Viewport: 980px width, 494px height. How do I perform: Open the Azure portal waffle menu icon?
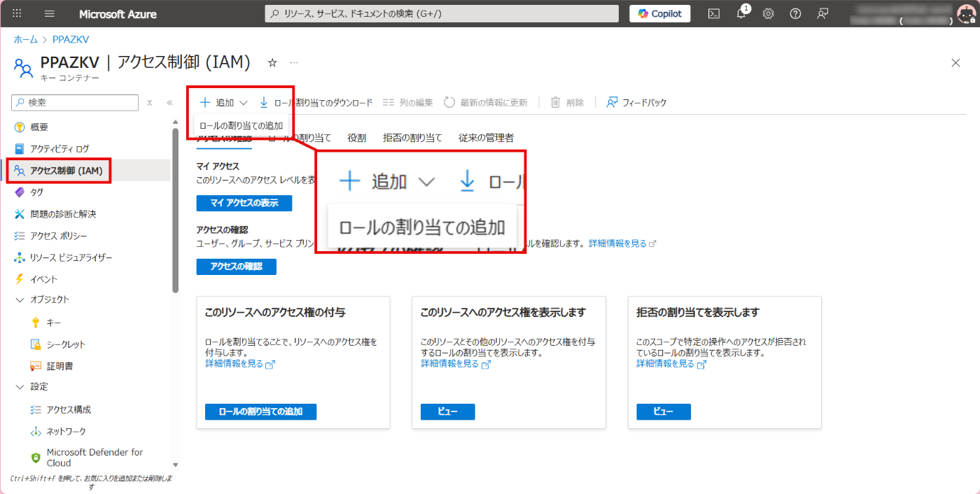17,13
